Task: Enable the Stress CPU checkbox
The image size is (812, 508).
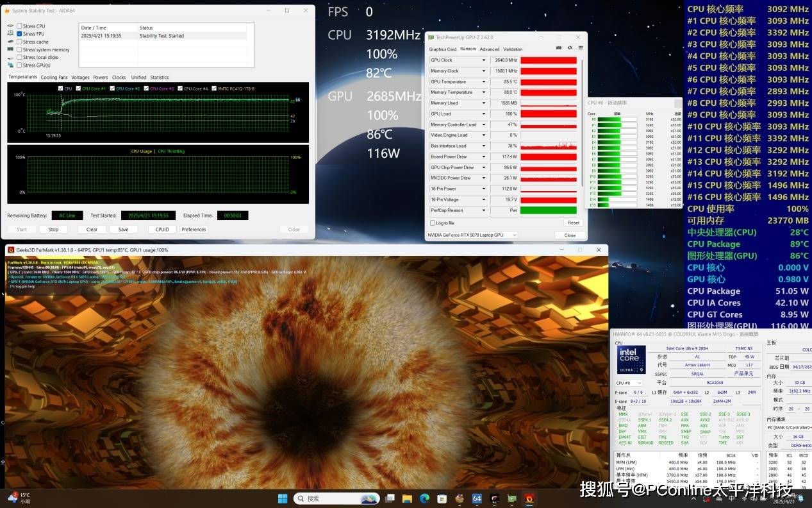Action: [20, 26]
